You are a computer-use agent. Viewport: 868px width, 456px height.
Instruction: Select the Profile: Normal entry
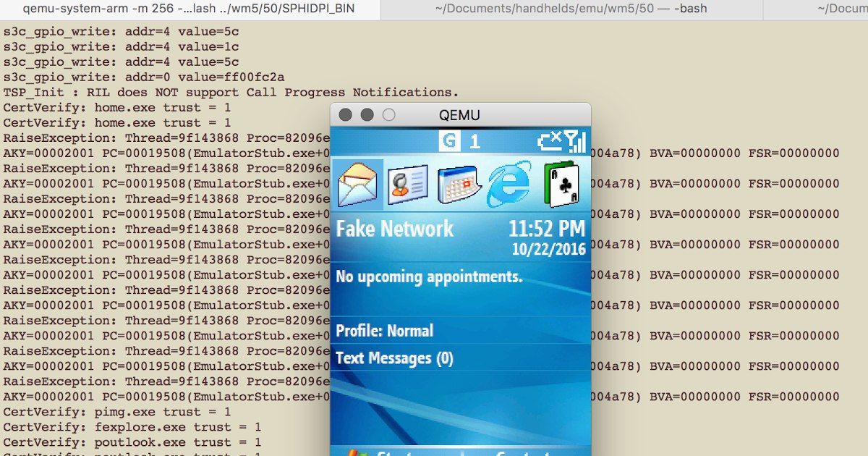tap(460, 331)
